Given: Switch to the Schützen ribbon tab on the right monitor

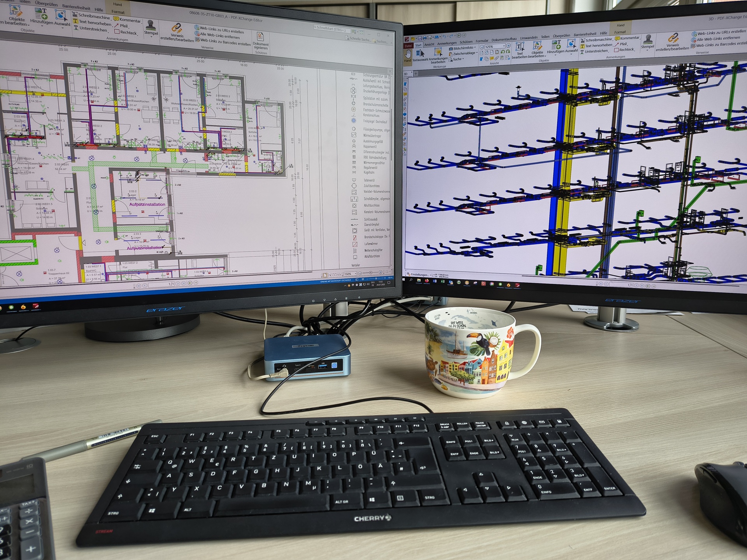Looking at the screenshot, I should pos(466,42).
